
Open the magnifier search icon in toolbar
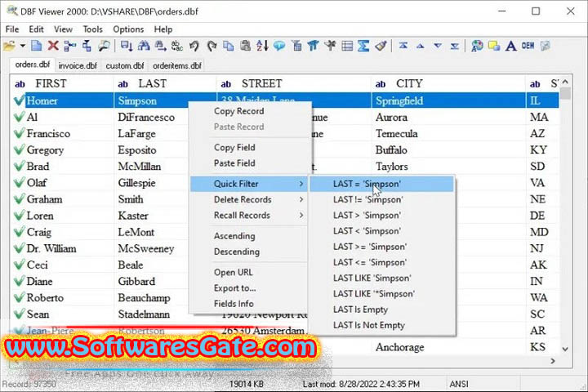[x=104, y=46]
